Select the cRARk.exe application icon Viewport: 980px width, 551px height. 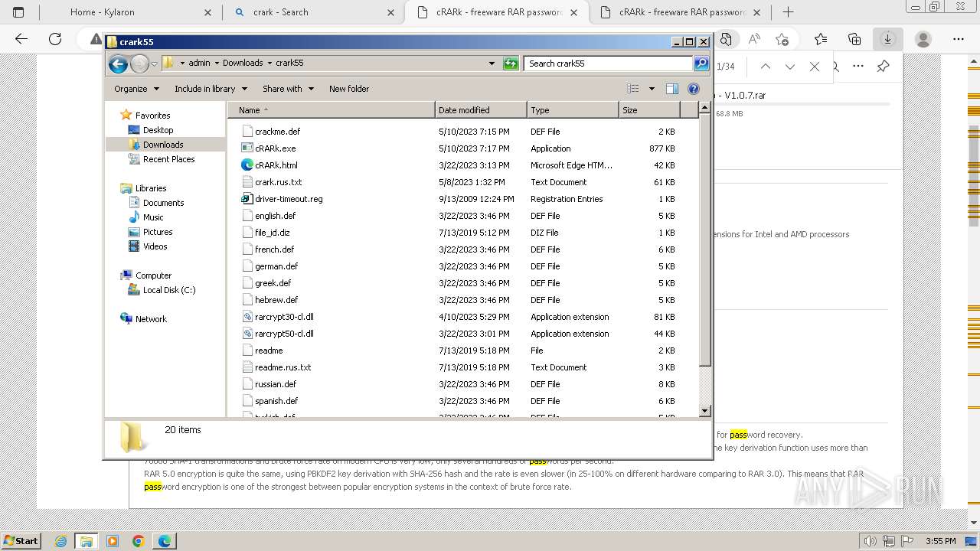[247, 148]
